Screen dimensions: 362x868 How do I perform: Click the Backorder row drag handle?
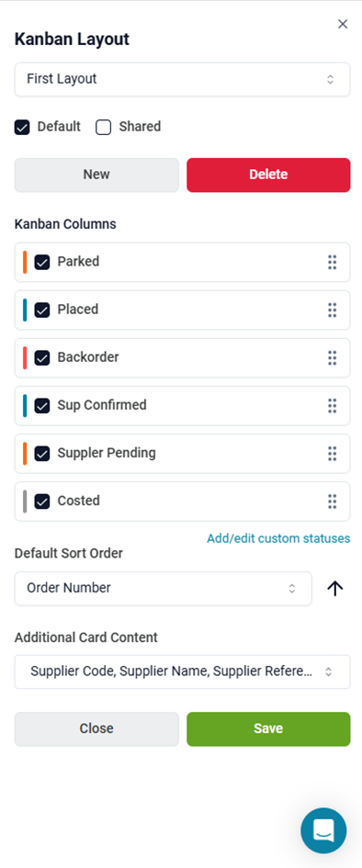point(332,357)
